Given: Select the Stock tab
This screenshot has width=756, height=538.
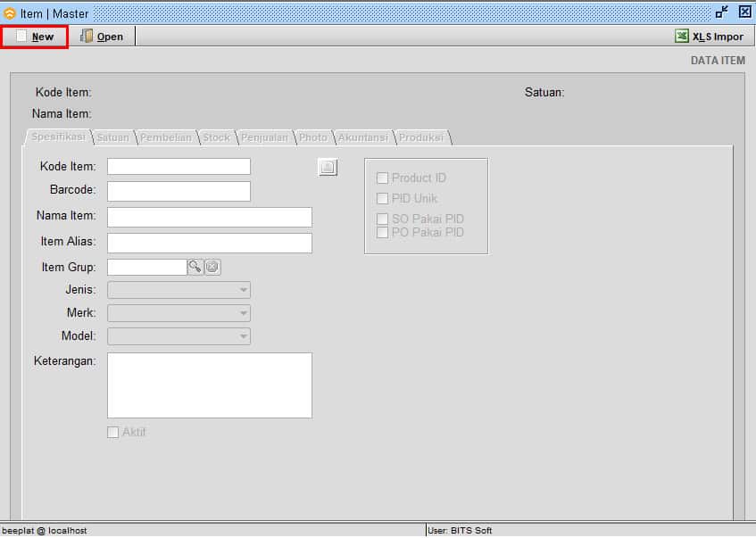Looking at the screenshot, I should pyautogui.click(x=216, y=137).
